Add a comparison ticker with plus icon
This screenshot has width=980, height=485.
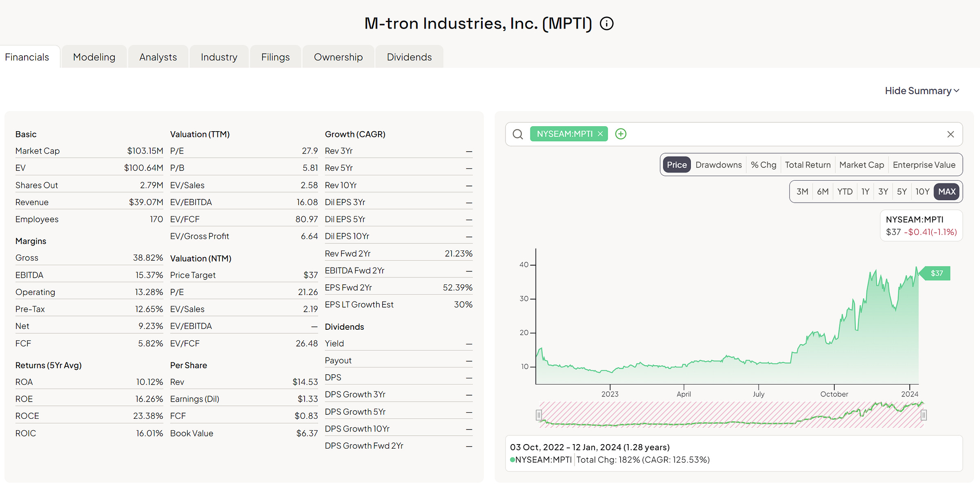621,134
